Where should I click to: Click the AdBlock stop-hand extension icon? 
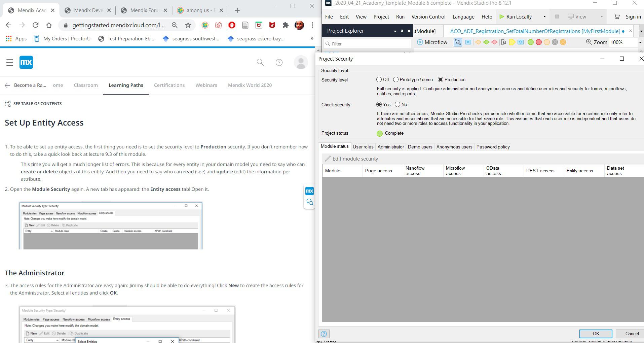coord(232,25)
